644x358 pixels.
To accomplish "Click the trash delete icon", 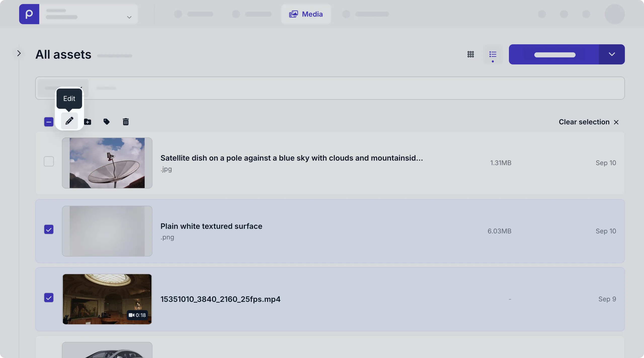I will (126, 122).
